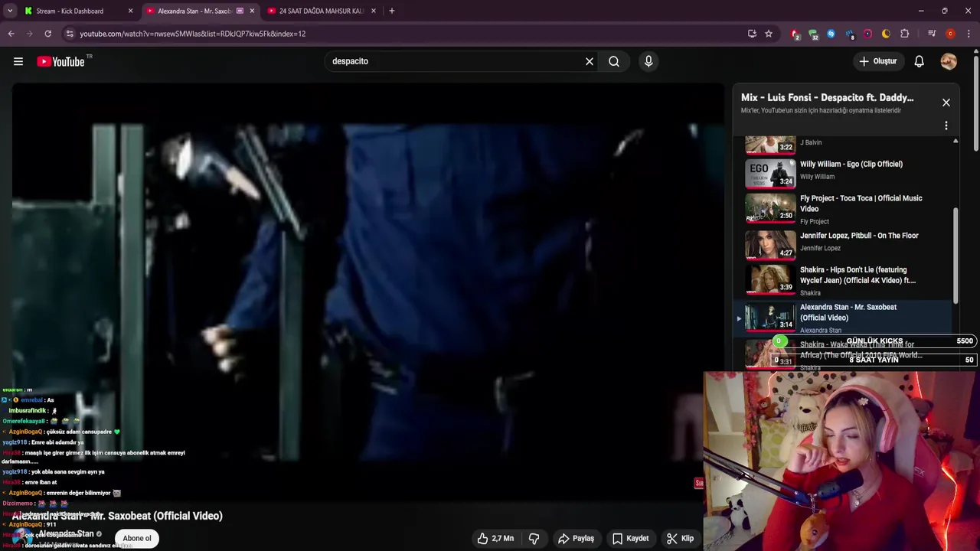Open the YouTube account avatar menu
This screenshot has height=551, width=980.
[949, 61]
